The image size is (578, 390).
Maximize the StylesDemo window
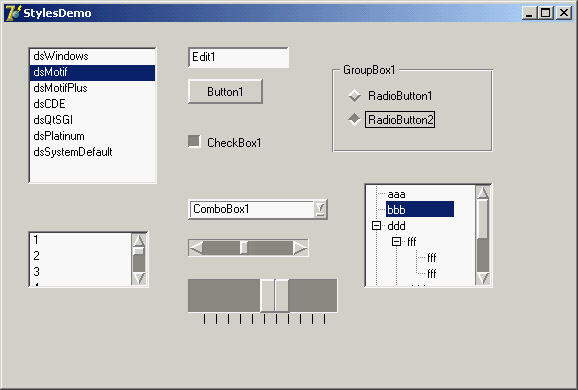[x=546, y=13]
